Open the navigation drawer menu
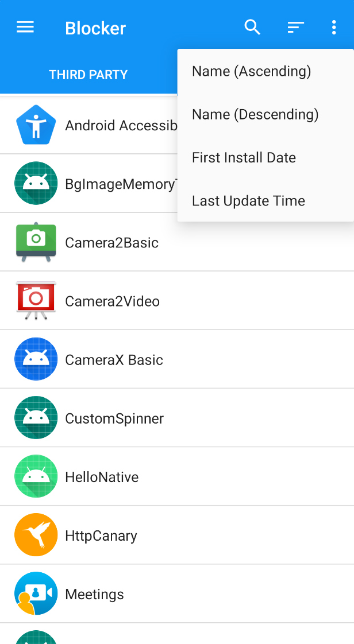The image size is (354, 644). coord(25,27)
